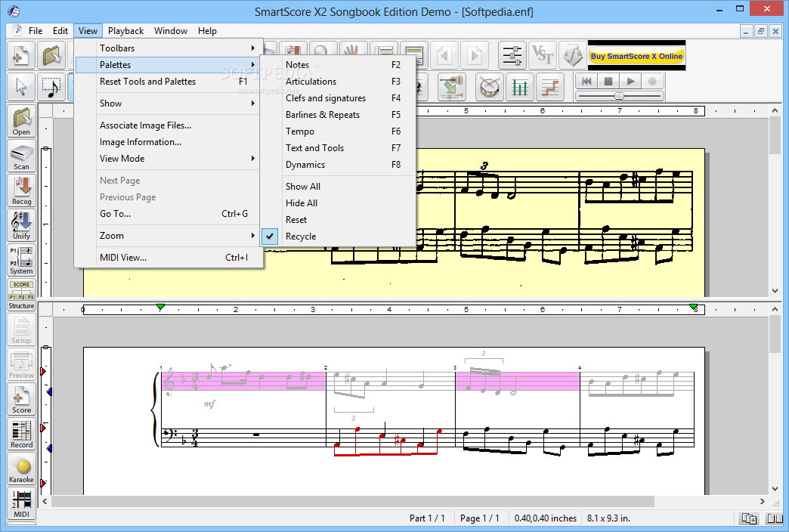The height and width of the screenshot is (532, 789).
Task: Click Go To... menu entry
Action: [x=168, y=214]
